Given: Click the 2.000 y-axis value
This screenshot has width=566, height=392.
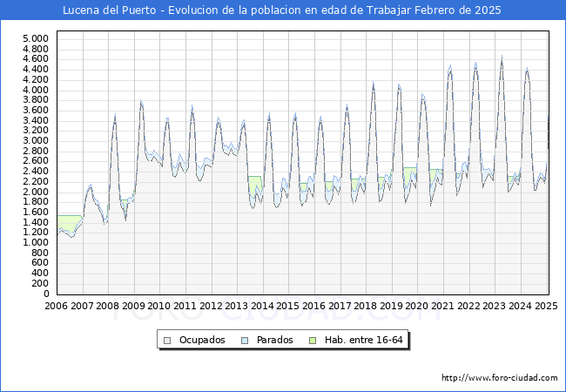Looking at the screenshot, I should click(36, 192).
